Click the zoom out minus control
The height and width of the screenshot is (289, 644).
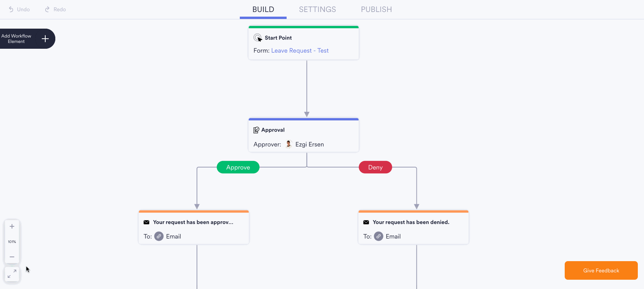point(12,257)
